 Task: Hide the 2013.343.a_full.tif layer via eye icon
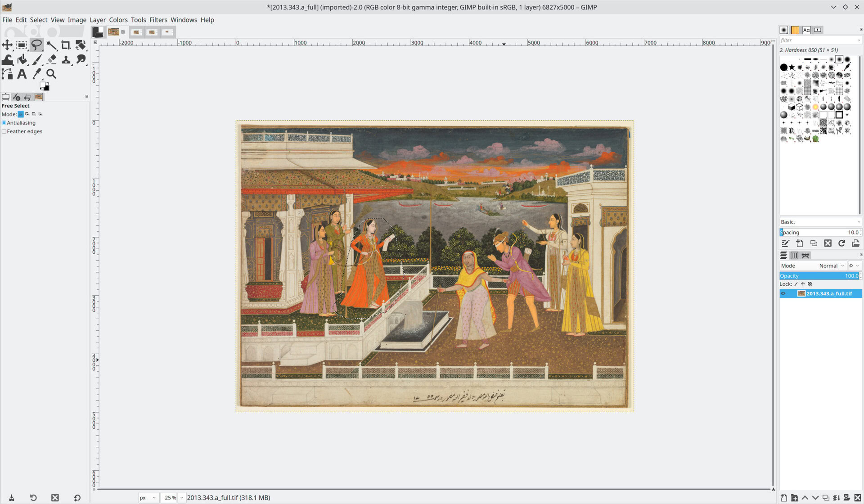(783, 293)
